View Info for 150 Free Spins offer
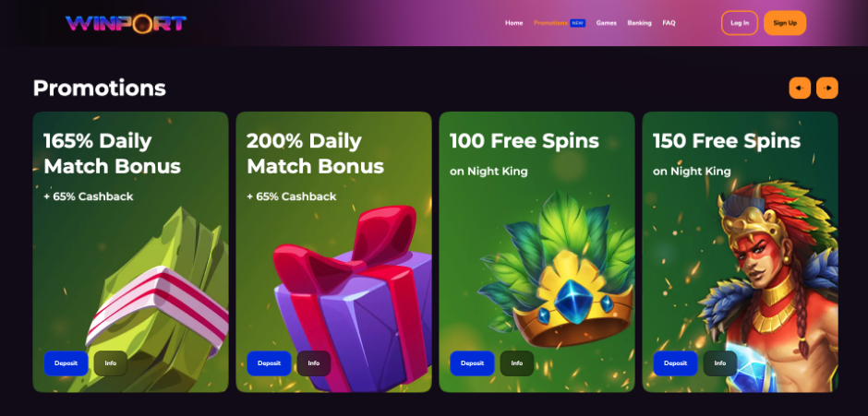Viewport: 868px width, 416px height. click(x=720, y=363)
